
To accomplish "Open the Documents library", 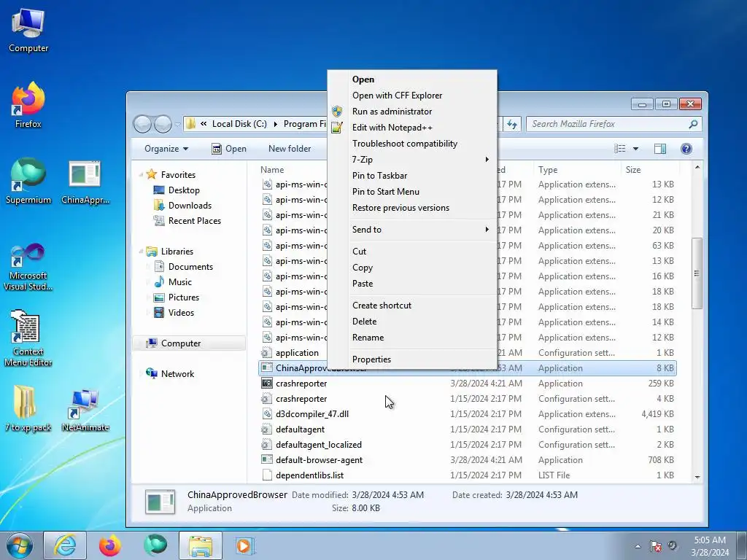I will (184, 267).
